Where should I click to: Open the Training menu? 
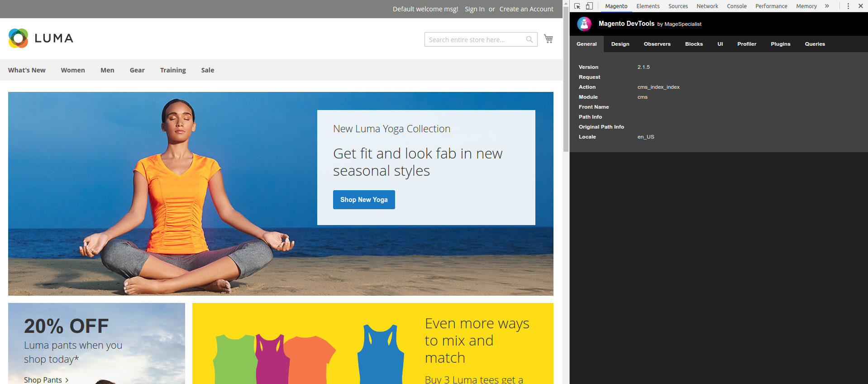pos(173,70)
